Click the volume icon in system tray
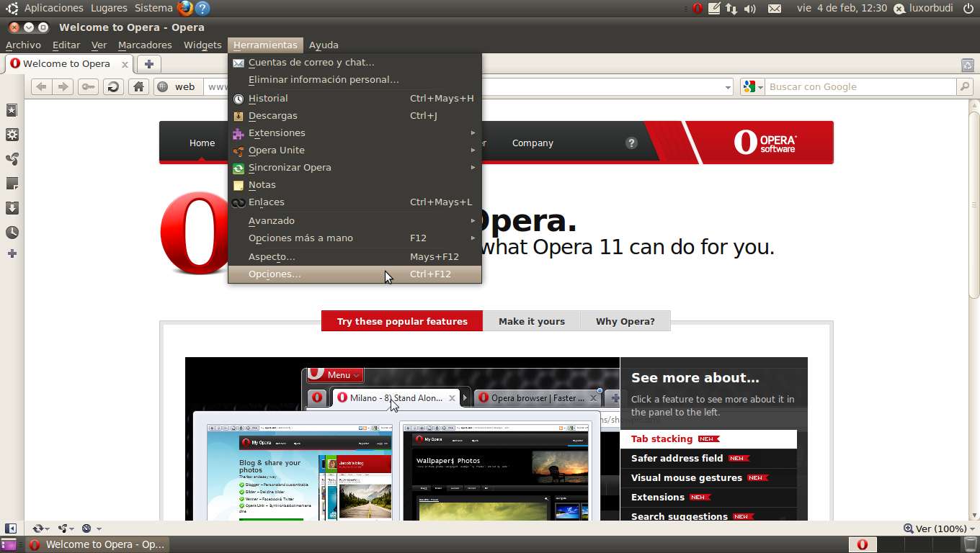Viewport: 980px width, 553px height. (750, 9)
